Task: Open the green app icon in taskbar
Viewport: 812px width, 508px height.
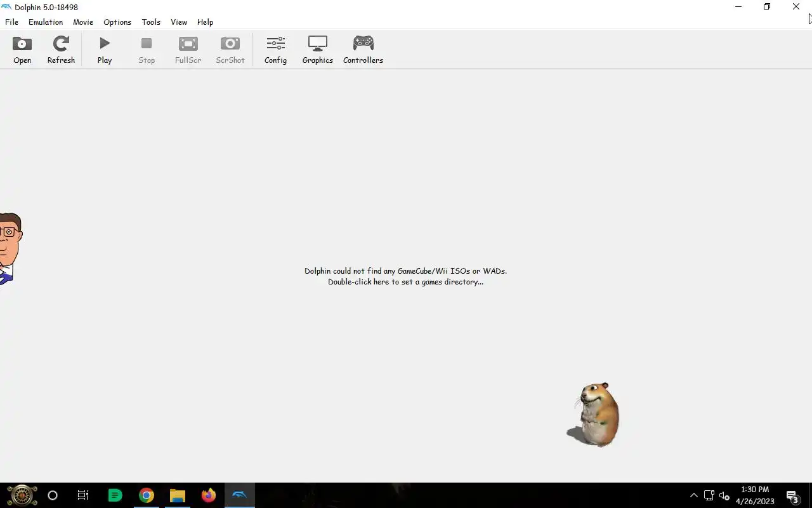Action: pos(115,495)
